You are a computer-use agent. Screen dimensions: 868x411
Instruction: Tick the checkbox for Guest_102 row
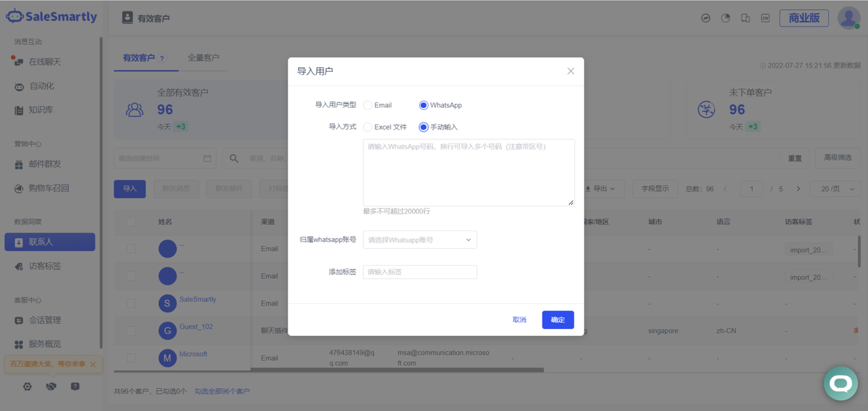[x=131, y=330]
